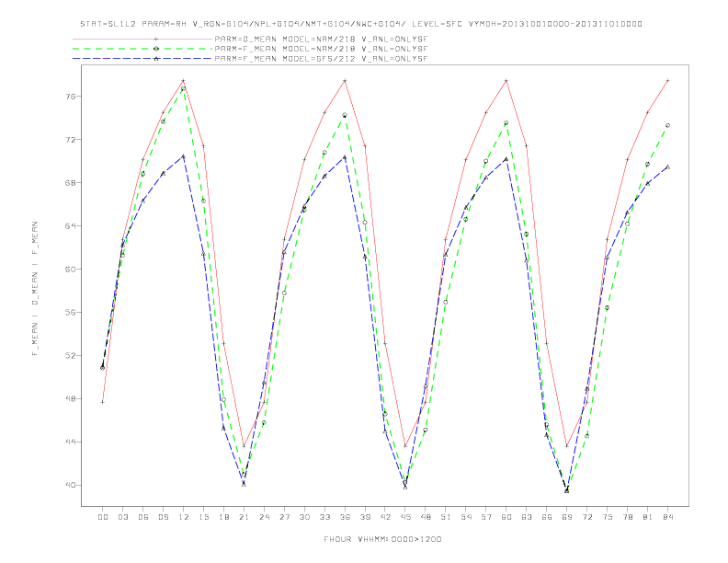This screenshot has width=728, height=563.
Task: Click x-axis tick label '03'
Action: [x=123, y=517]
